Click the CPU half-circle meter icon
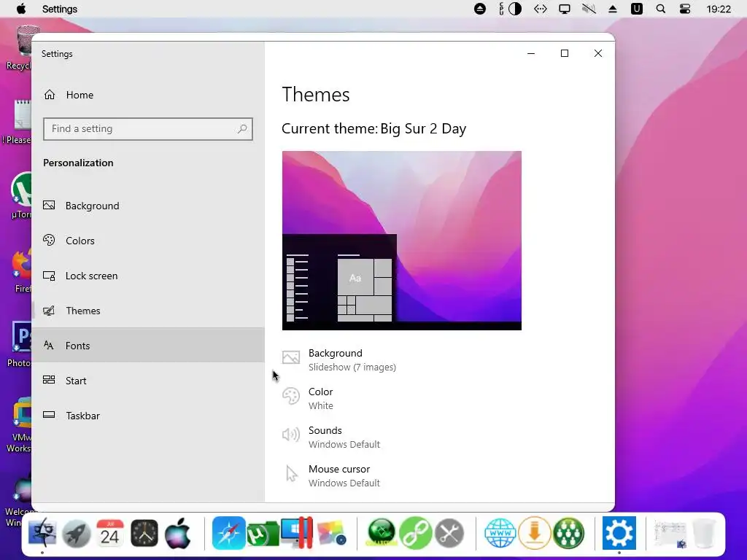The image size is (747, 560). (x=515, y=9)
